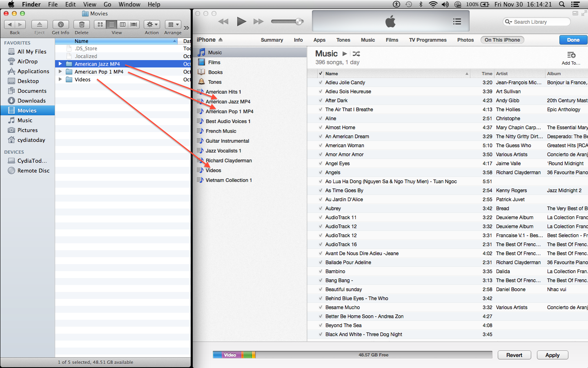
Task: Switch Finder to column view
Action: (122, 25)
